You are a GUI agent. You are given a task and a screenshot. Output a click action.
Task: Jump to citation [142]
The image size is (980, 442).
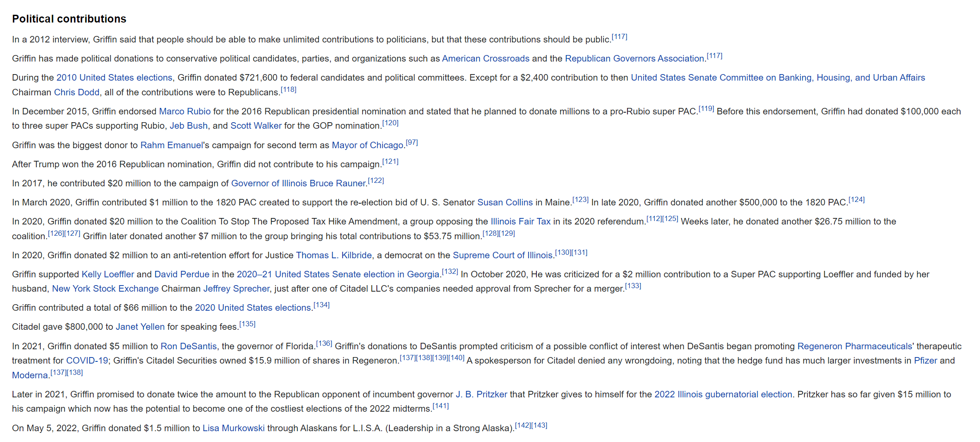click(x=523, y=426)
